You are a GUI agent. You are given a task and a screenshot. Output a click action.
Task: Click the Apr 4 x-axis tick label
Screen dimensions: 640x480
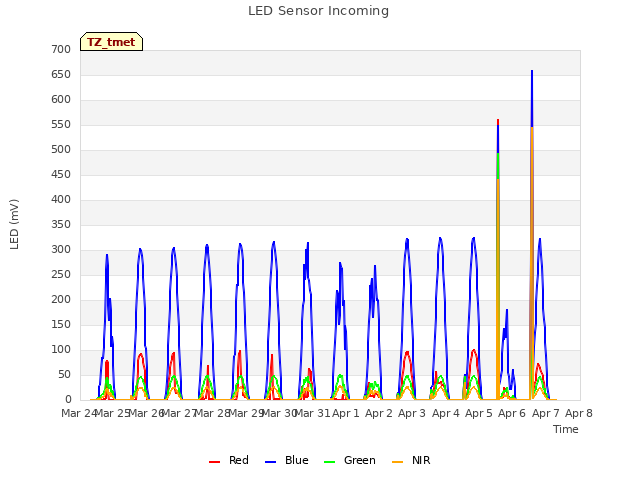pyautogui.click(x=445, y=413)
